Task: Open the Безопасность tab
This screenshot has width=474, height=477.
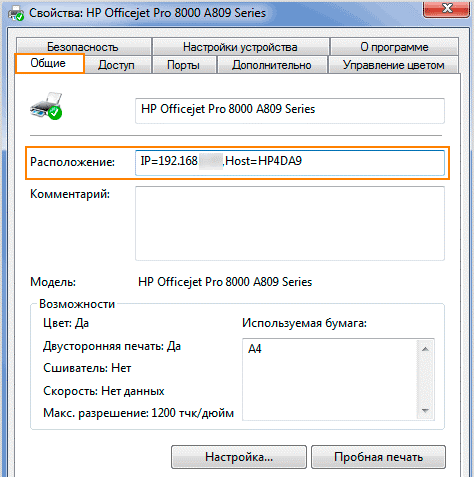Action: click(x=83, y=47)
